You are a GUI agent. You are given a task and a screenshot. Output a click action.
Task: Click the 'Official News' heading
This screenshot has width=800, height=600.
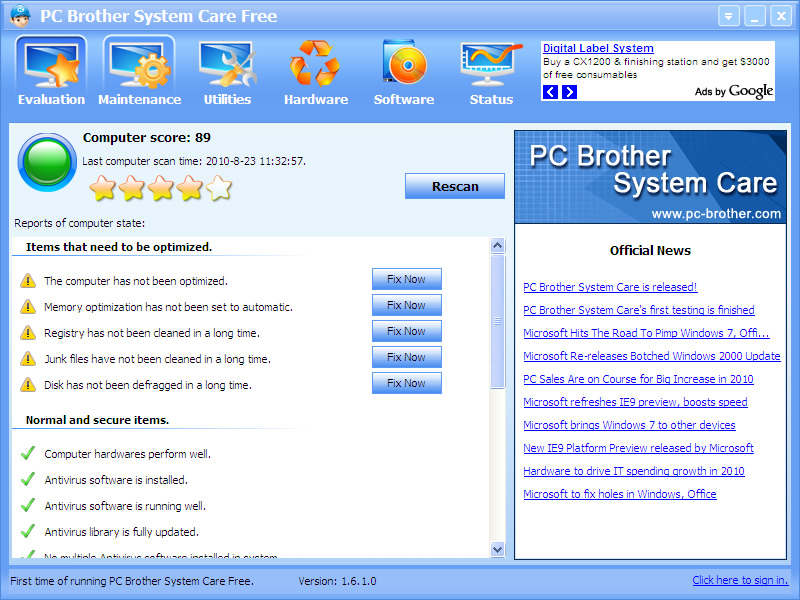650,251
